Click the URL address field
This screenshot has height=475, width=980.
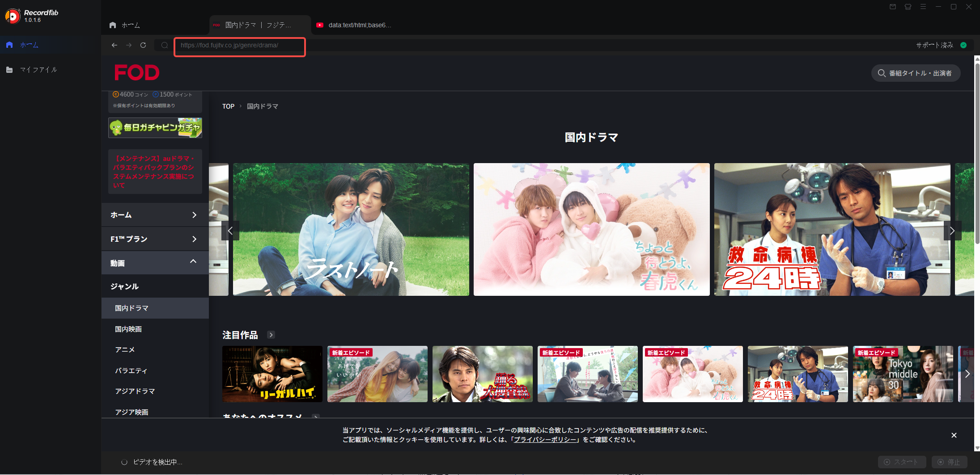(240, 46)
